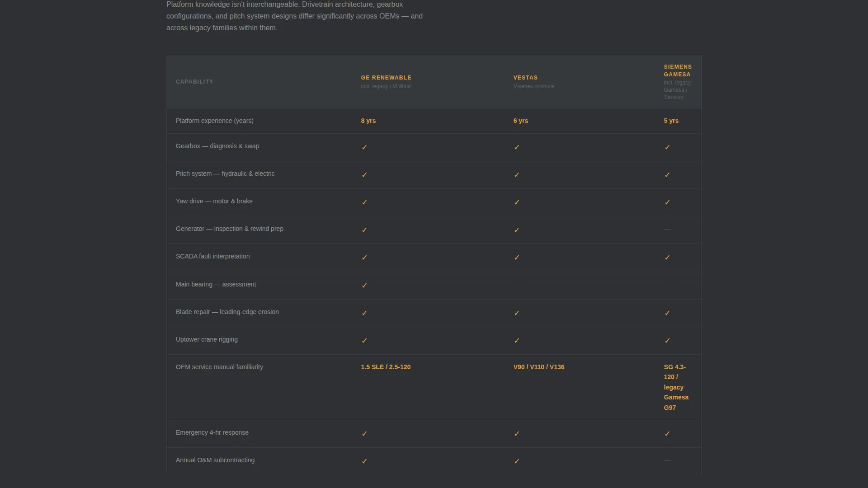The image size is (868, 488).
Task: Click Vestas checkmark in Pitch system row
Action: click(x=517, y=175)
